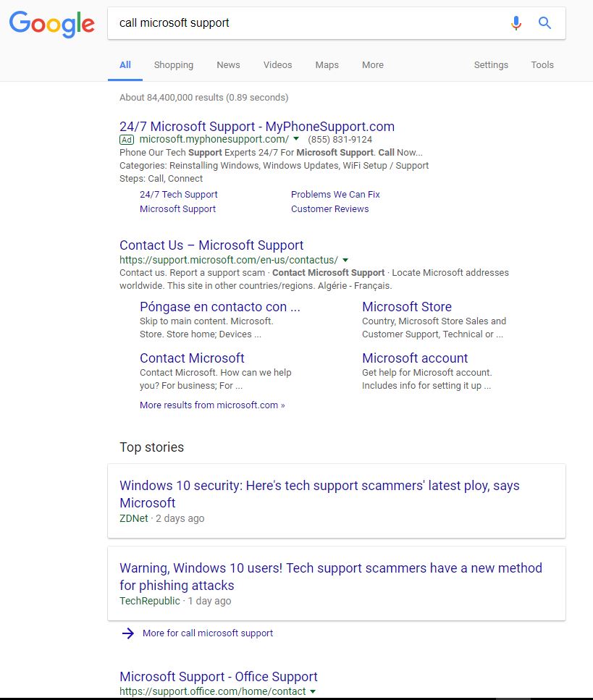Click the 'Steps: Call, Connect' ad text

pyautogui.click(x=161, y=179)
